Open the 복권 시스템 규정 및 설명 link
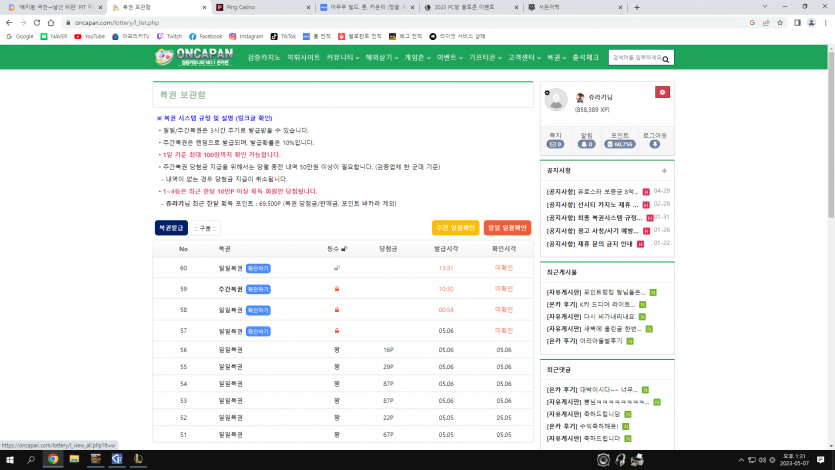This screenshot has height=470, width=835. 215,118
